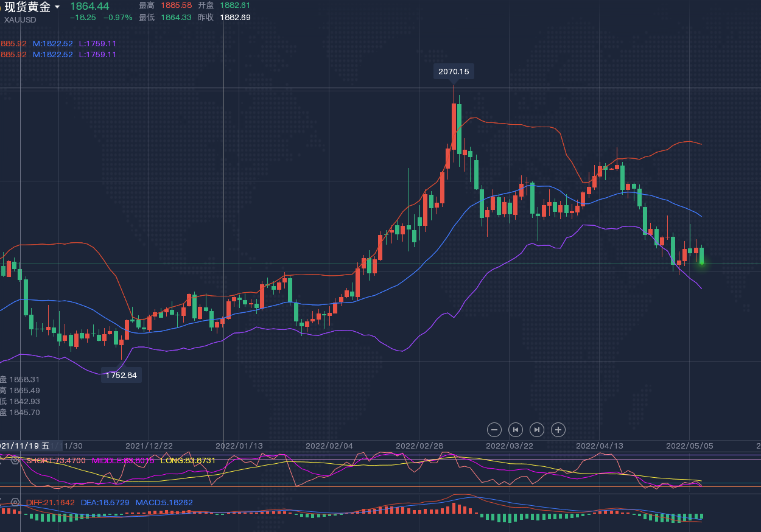The height and width of the screenshot is (532, 761).
Task: Open settings gear beside SHORT indicator
Action: point(15,461)
